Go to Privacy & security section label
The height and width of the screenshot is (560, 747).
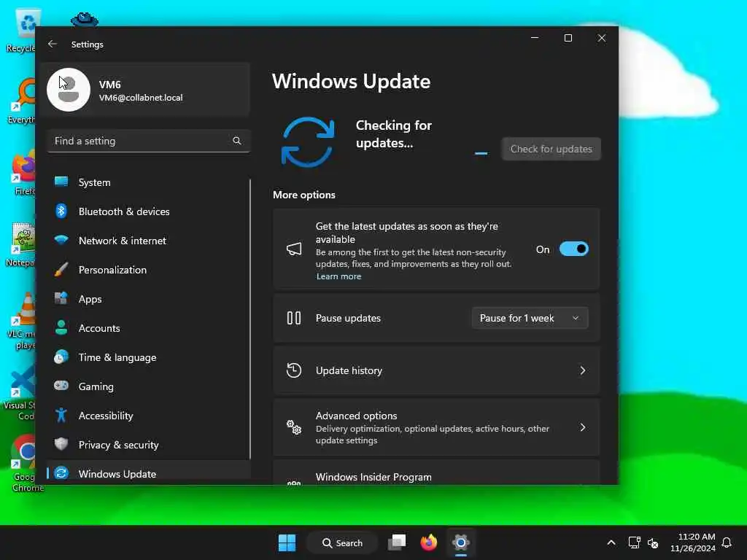pyautogui.click(x=119, y=445)
